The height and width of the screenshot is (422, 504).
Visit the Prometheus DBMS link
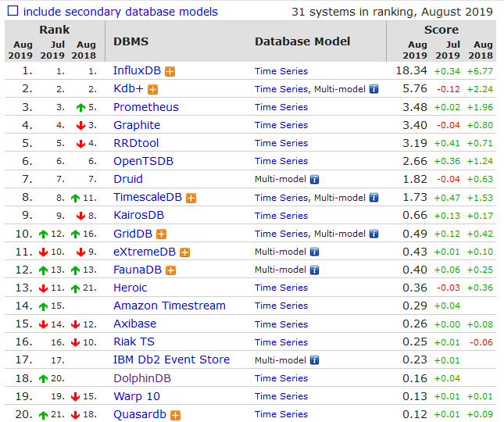[146, 107]
